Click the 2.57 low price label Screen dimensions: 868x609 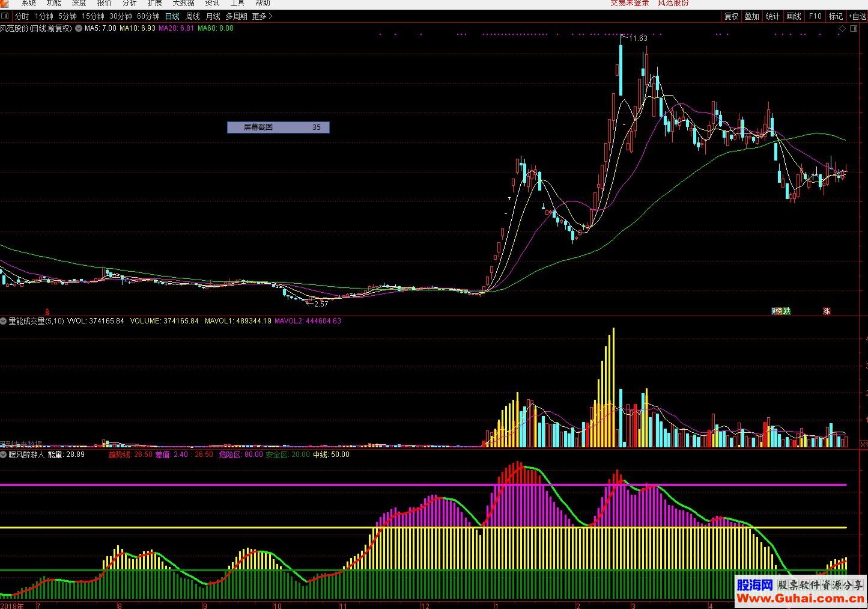pyautogui.click(x=321, y=304)
